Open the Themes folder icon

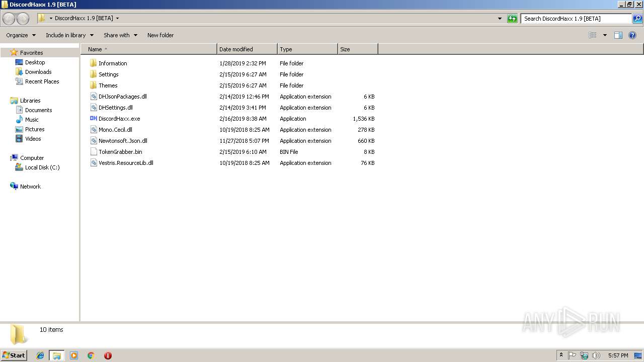click(93, 85)
